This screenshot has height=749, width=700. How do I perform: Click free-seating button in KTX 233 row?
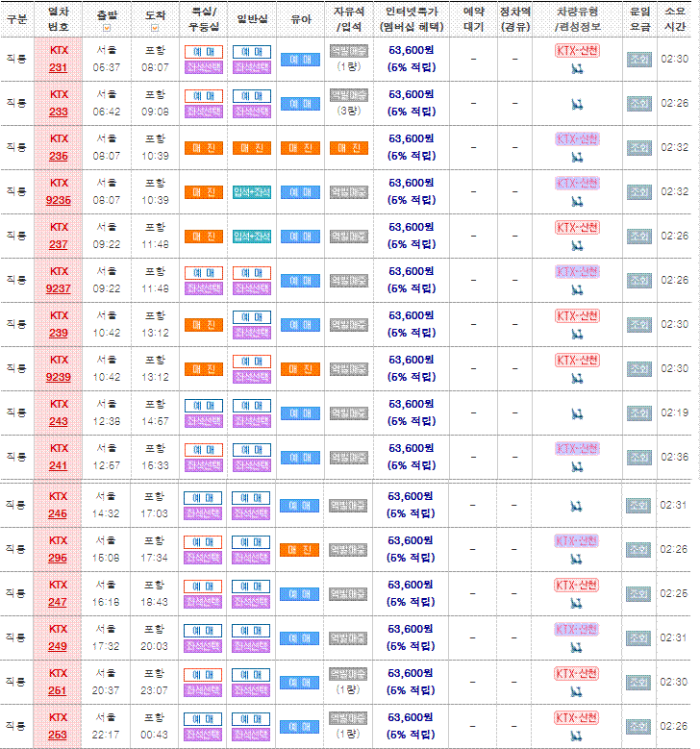pos(349,95)
